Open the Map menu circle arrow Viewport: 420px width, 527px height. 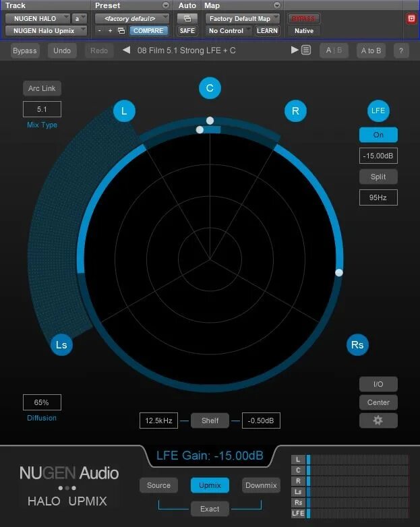click(277, 5)
